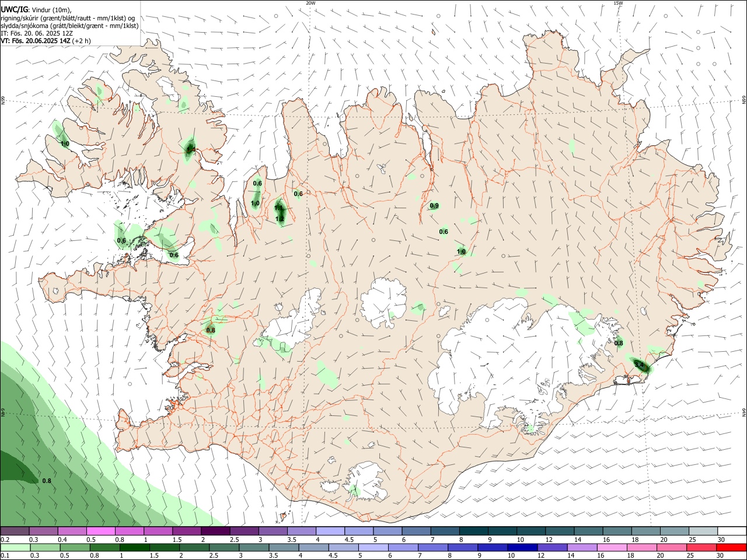Viewport: 747px width, 560px height.
Task: Click the navy blue 10 swatch in the rain legend
Action: click(x=522, y=548)
